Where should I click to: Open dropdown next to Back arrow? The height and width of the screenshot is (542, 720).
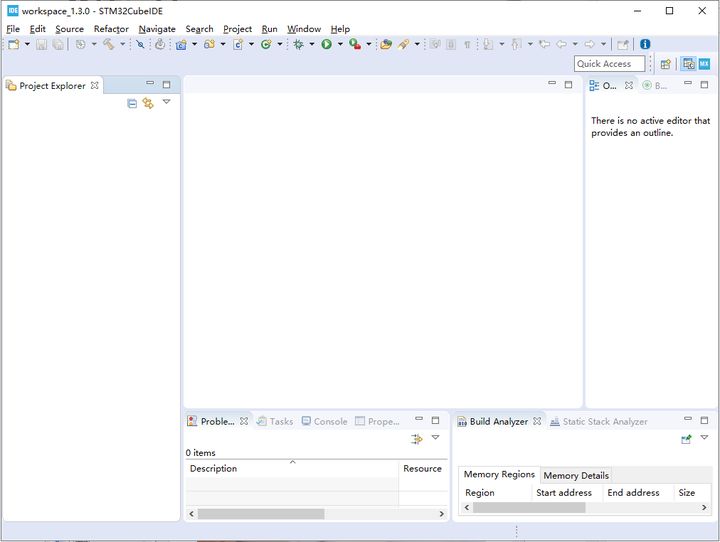575,44
